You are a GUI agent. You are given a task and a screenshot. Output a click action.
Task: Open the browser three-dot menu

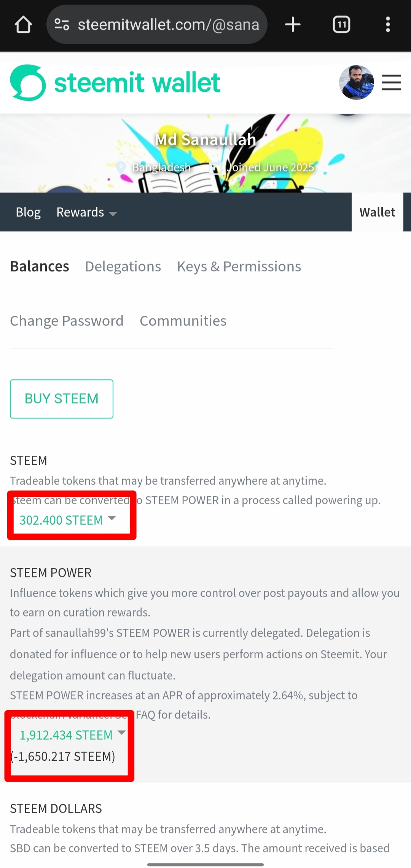[x=388, y=25]
